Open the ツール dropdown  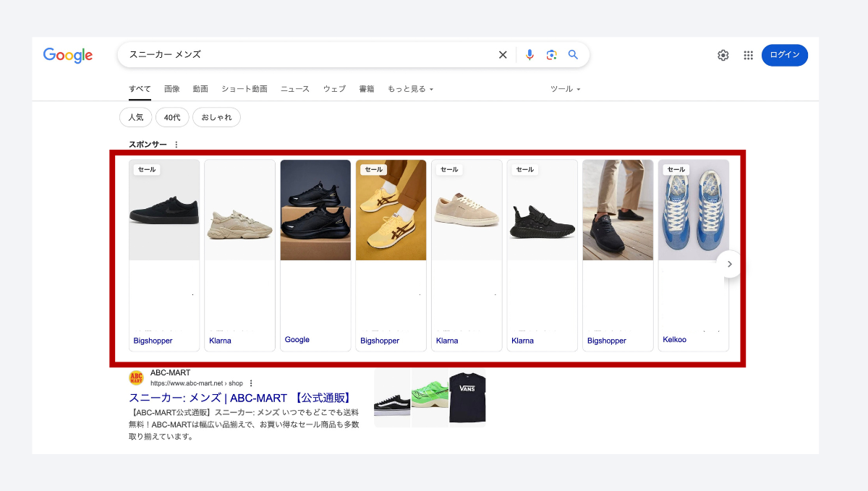pyautogui.click(x=566, y=89)
